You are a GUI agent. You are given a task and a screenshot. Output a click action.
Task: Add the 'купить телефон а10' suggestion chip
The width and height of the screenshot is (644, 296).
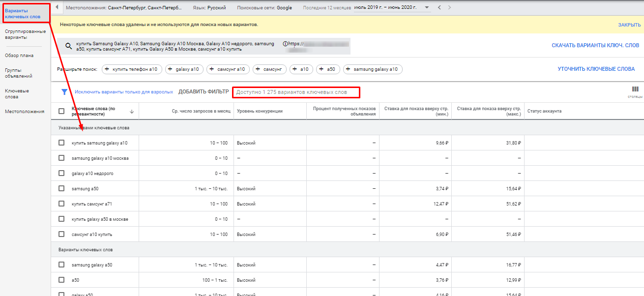tap(132, 69)
